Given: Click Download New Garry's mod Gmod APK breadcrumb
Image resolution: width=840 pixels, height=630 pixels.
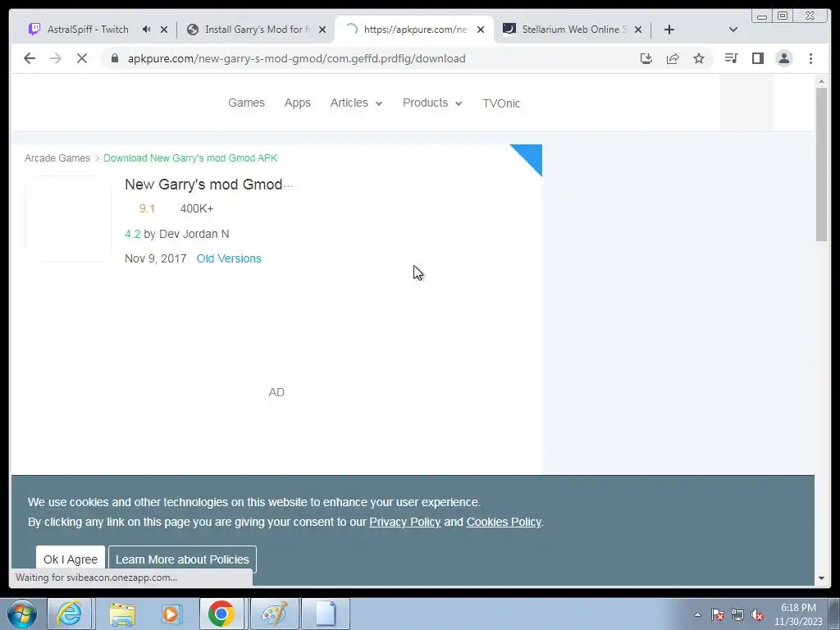Looking at the screenshot, I should [190, 158].
